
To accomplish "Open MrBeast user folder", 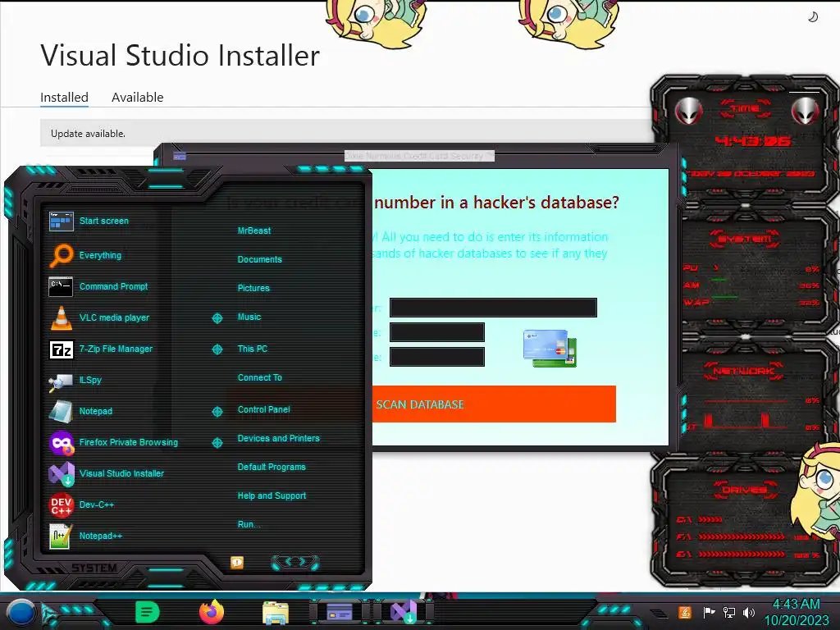I will 254,231.
